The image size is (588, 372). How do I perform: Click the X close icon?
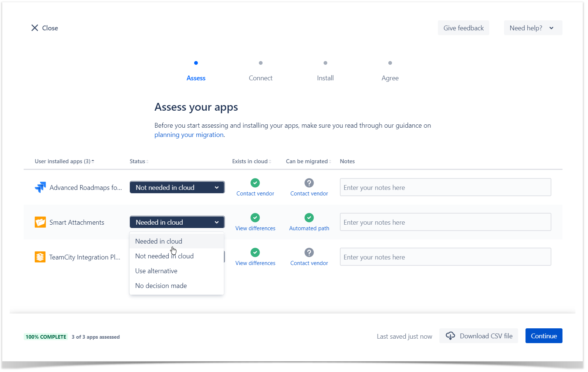click(35, 28)
